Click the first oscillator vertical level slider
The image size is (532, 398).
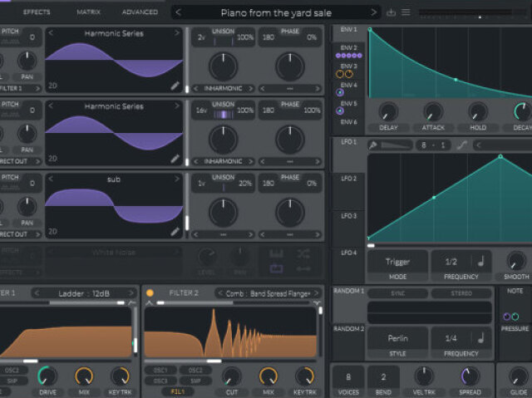click(187, 60)
